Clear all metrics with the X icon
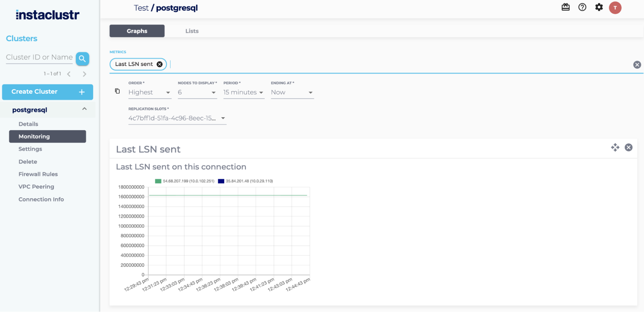Screen dimensions: 644x312 637,65
